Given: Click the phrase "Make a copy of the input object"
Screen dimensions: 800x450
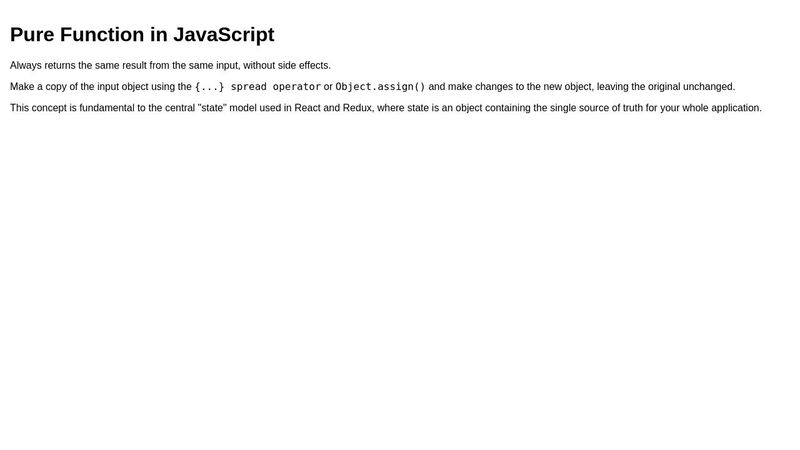Looking at the screenshot, I should (x=79, y=87).
